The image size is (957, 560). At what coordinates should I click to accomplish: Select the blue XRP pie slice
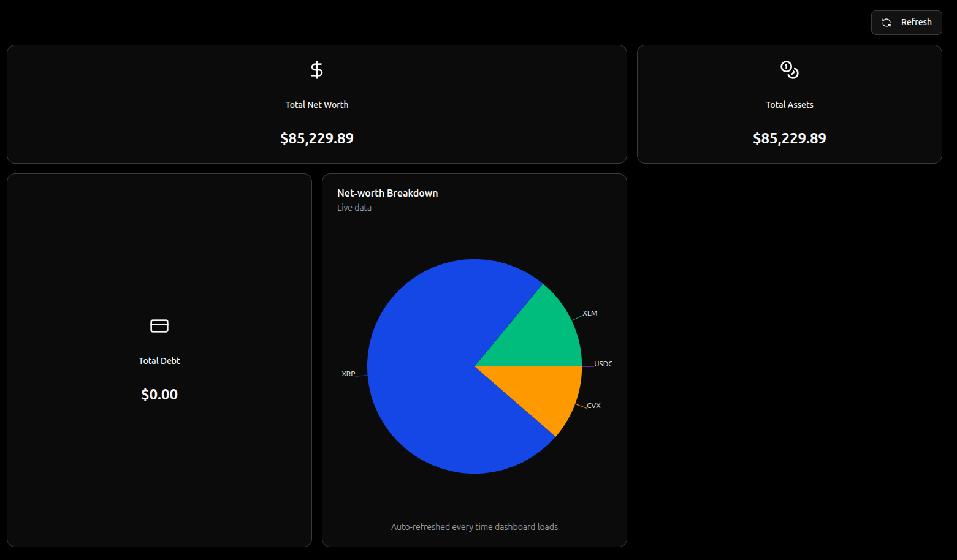point(429,380)
